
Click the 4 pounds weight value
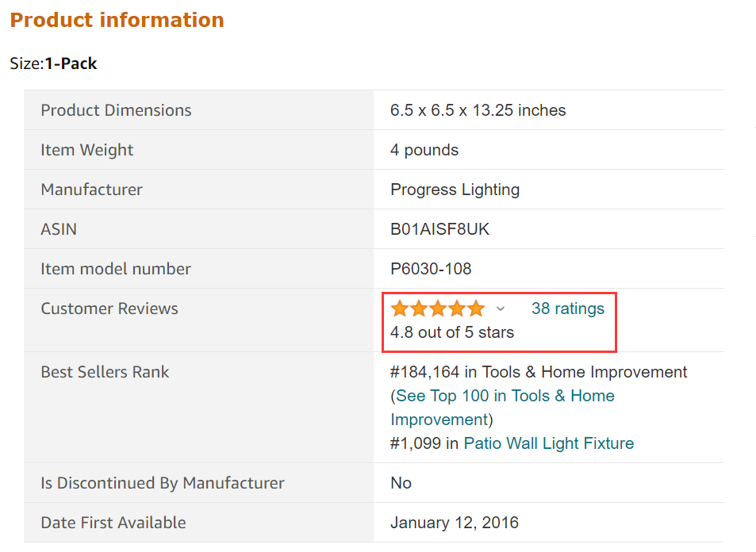pyautogui.click(x=424, y=150)
